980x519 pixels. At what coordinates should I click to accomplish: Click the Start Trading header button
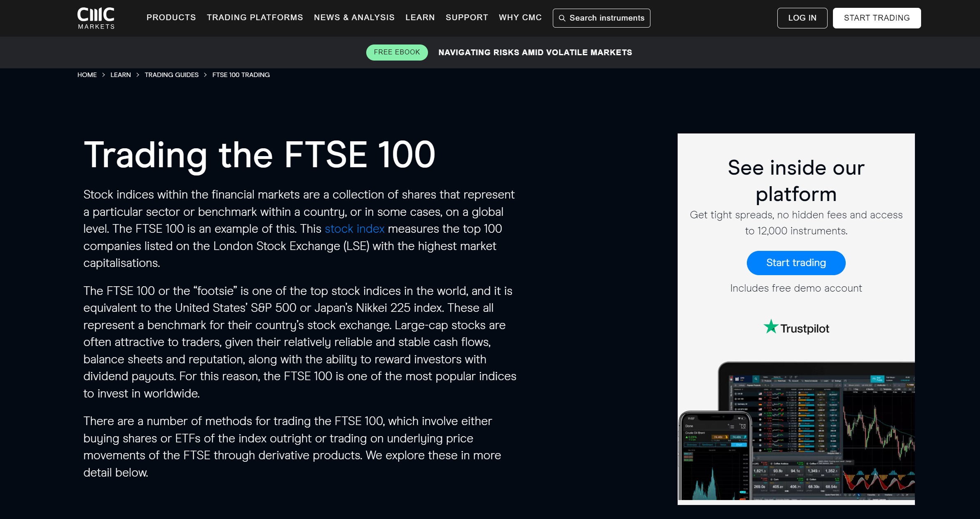[x=877, y=18]
